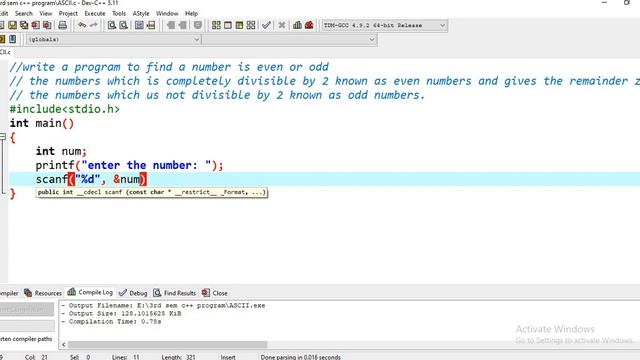640x360 pixels.
Task: Click the "int main()" line
Action: pyautogui.click(x=42, y=123)
